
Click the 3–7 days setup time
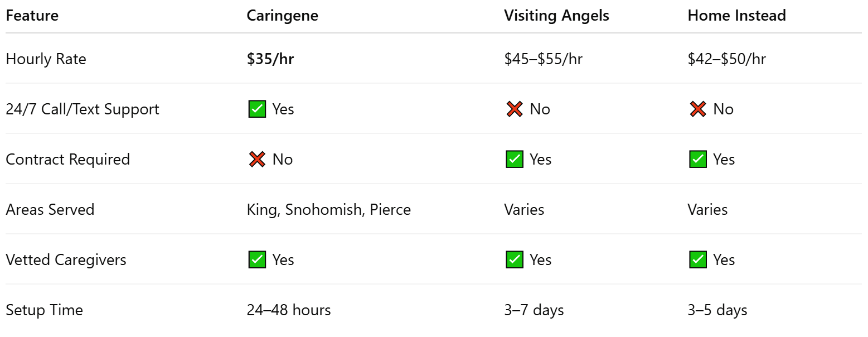(x=534, y=310)
